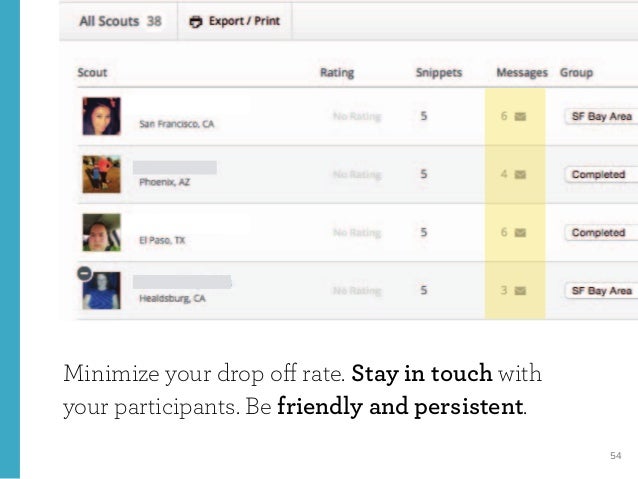Click No Rating for the Healdsburg scout

(356, 291)
